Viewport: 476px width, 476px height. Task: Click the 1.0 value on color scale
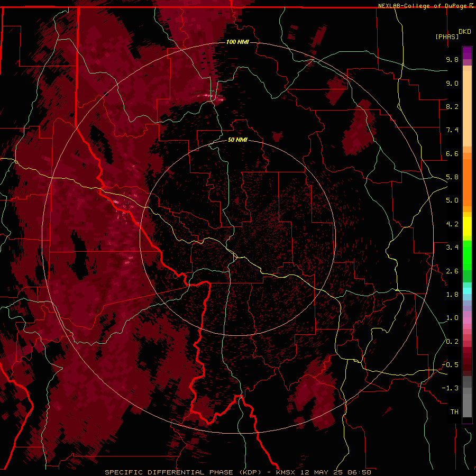click(x=452, y=318)
